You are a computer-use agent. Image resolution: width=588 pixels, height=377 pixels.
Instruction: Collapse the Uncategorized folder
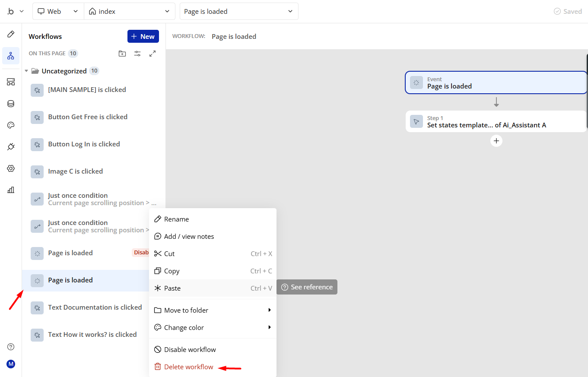tap(26, 71)
